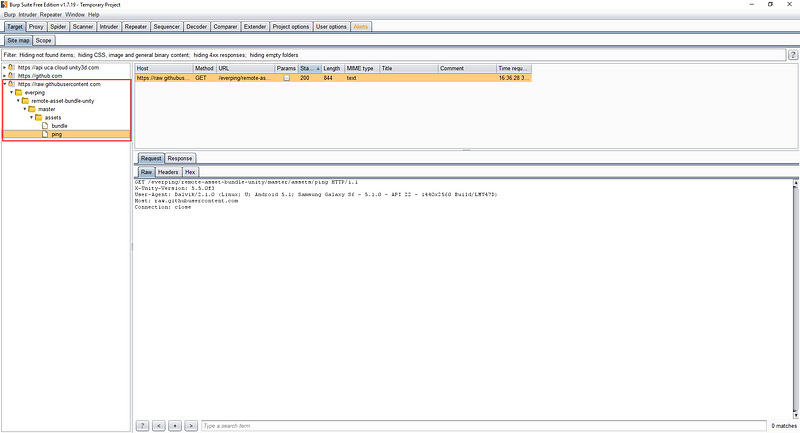
Task: Switch to the Response tab
Action: pos(180,158)
